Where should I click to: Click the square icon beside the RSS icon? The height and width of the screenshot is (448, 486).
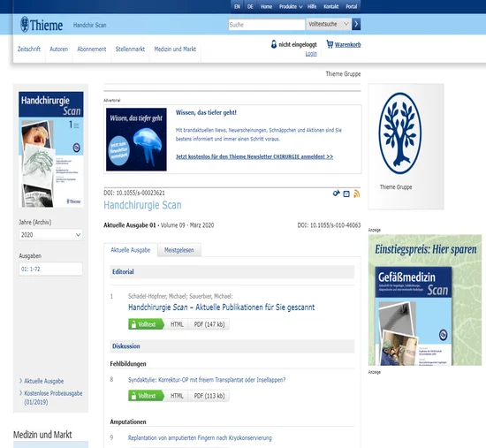(x=346, y=194)
